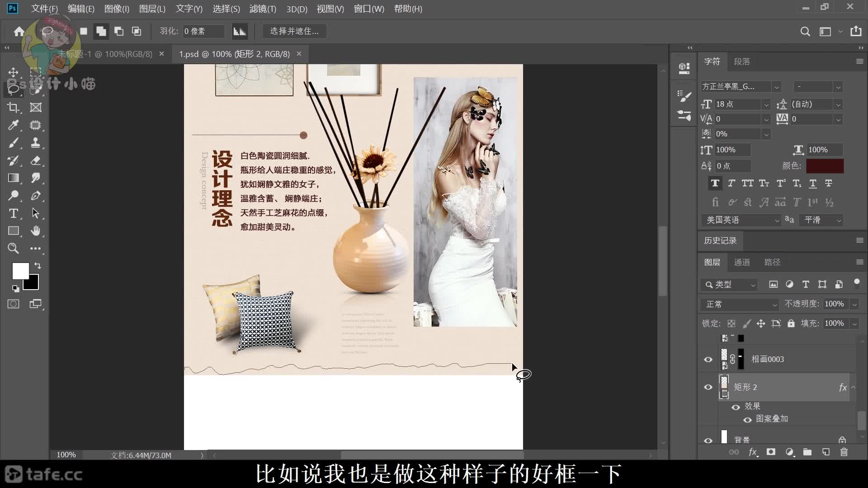Image resolution: width=868 pixels, height=488 pixels.
Task: Create new adjustment layer icon
Action: 789,452
